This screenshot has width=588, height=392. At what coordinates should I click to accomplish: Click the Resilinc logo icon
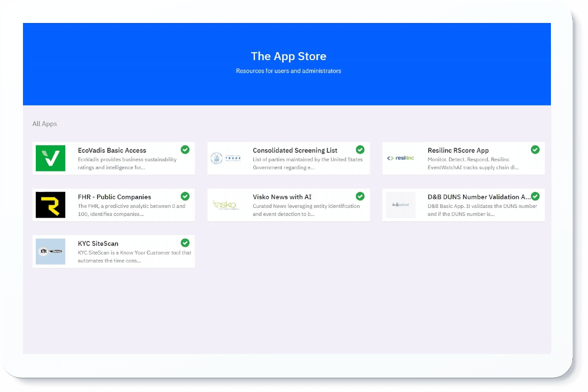pos(400,158)
